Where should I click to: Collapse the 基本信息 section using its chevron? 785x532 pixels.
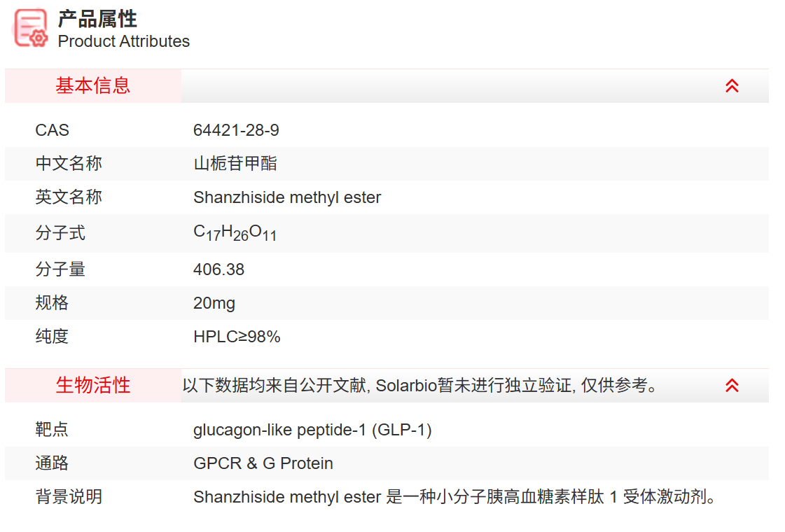point(732,86)
